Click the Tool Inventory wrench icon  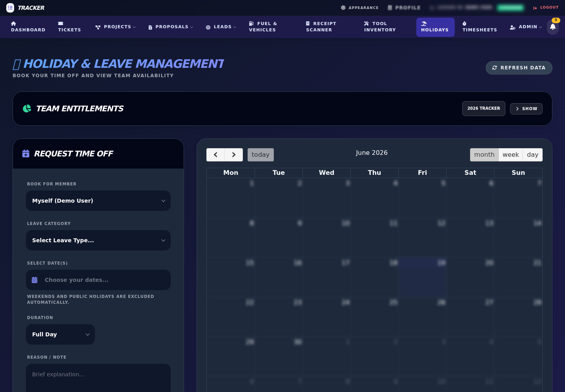click(x=366, y=24)
